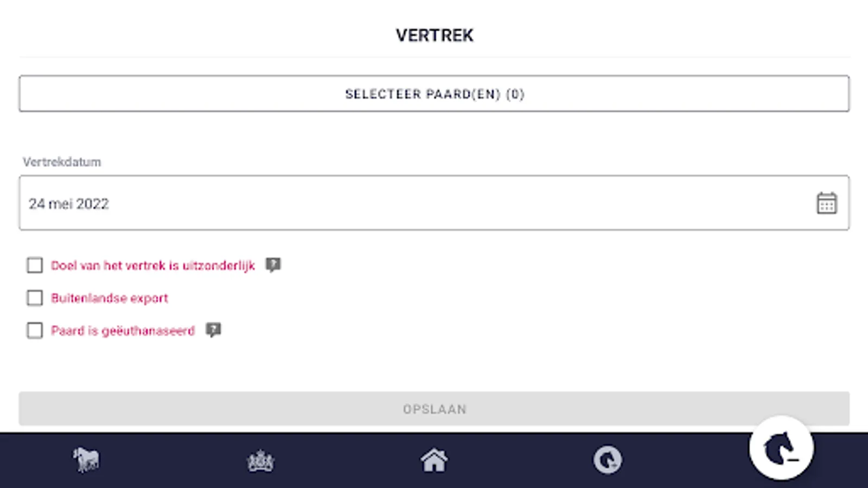Open the calendar date picker icon
Image resolution: width=868 pixels, height=488 pixels.
click(x=826, y=203)
